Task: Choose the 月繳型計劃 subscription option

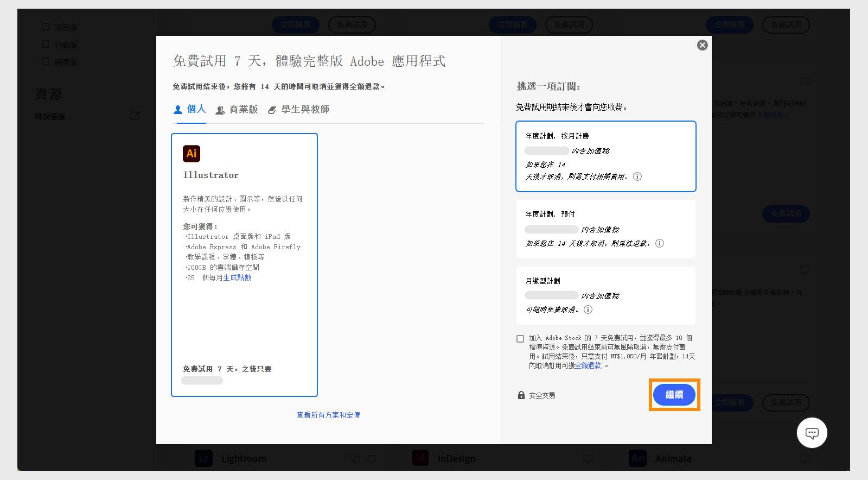Action: (605, 295)
